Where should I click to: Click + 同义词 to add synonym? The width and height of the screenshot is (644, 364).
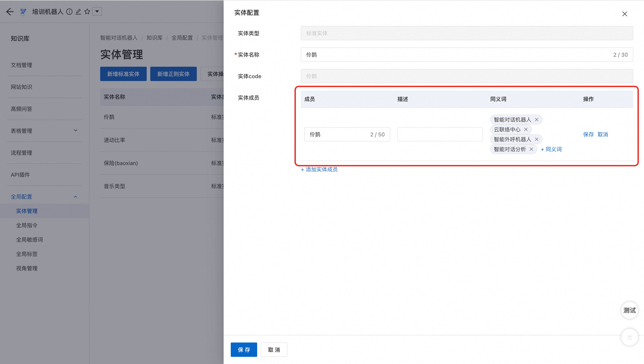[x=551, y=149]
